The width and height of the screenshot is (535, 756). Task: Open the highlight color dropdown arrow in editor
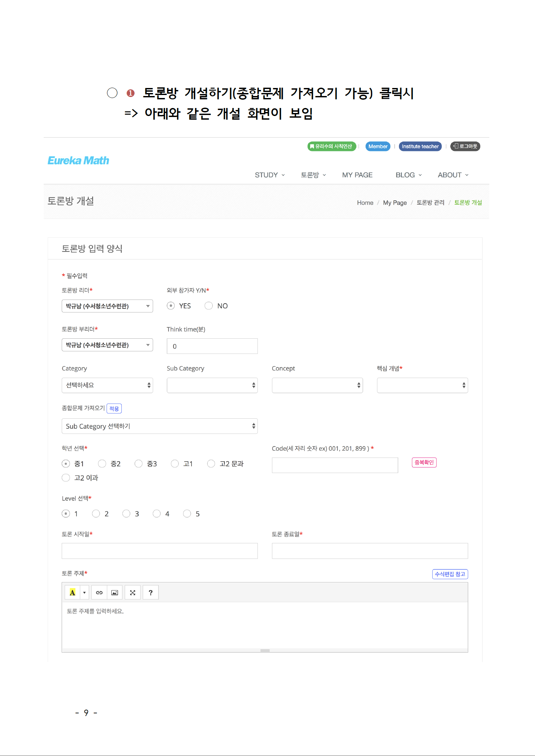[84, 592]
